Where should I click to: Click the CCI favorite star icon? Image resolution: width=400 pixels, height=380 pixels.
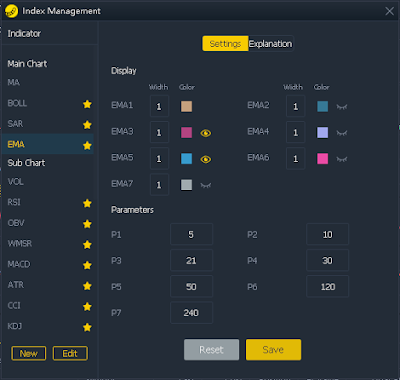[x=87, y=306]
